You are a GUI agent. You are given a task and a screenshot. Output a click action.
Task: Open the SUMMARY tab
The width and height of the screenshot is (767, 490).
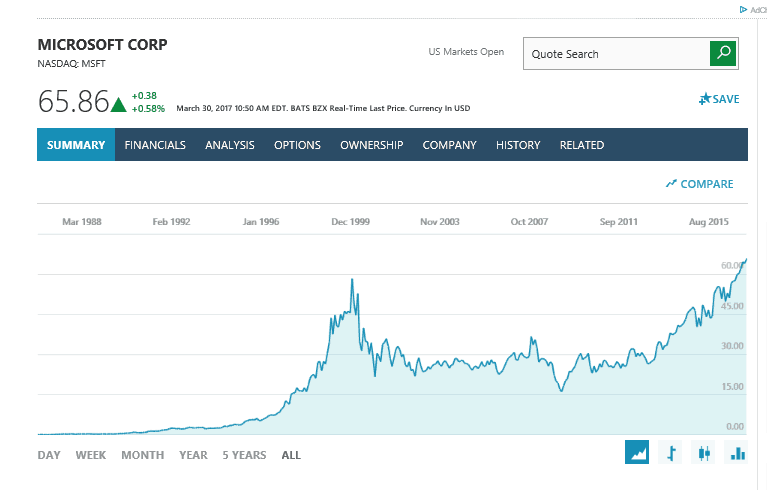(76, 145)
